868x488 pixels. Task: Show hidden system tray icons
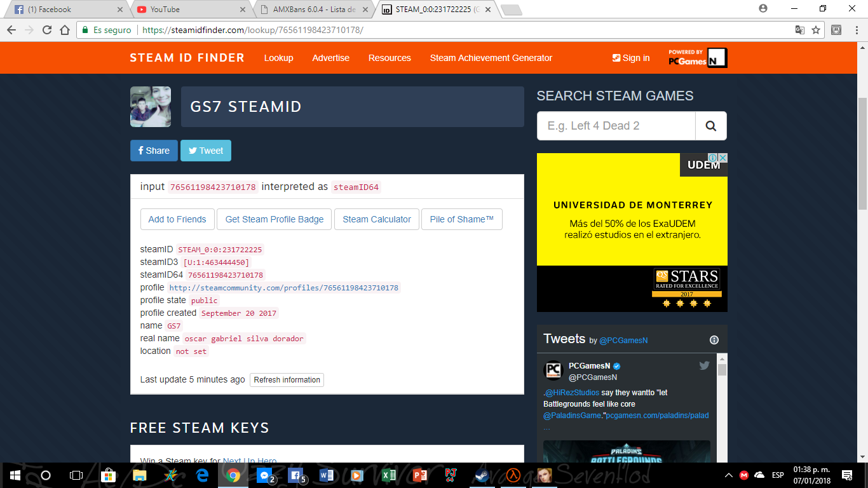tap(729, 475)
